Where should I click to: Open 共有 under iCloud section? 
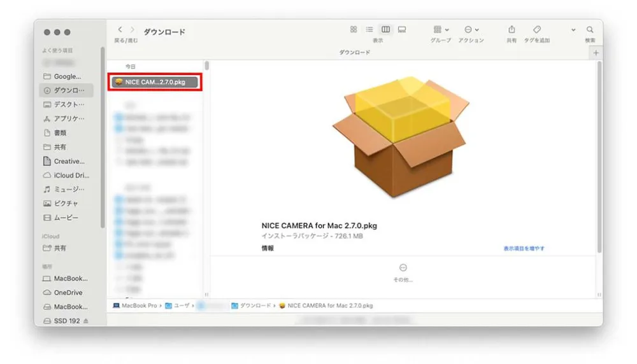pos(66,248)
